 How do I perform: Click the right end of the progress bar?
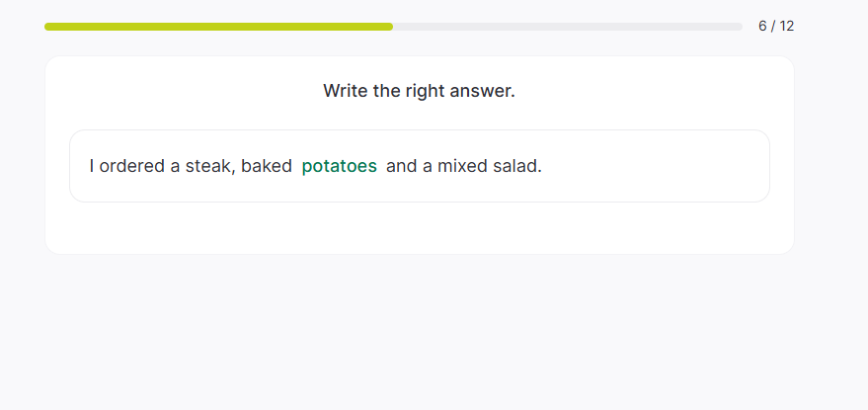(x=739, y=27)
